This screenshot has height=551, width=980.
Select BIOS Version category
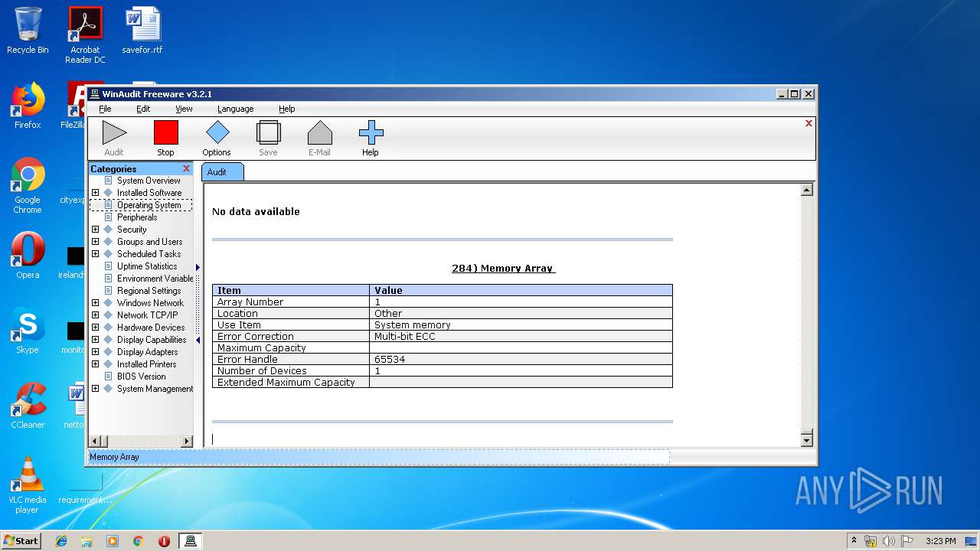tap(141, 377)
